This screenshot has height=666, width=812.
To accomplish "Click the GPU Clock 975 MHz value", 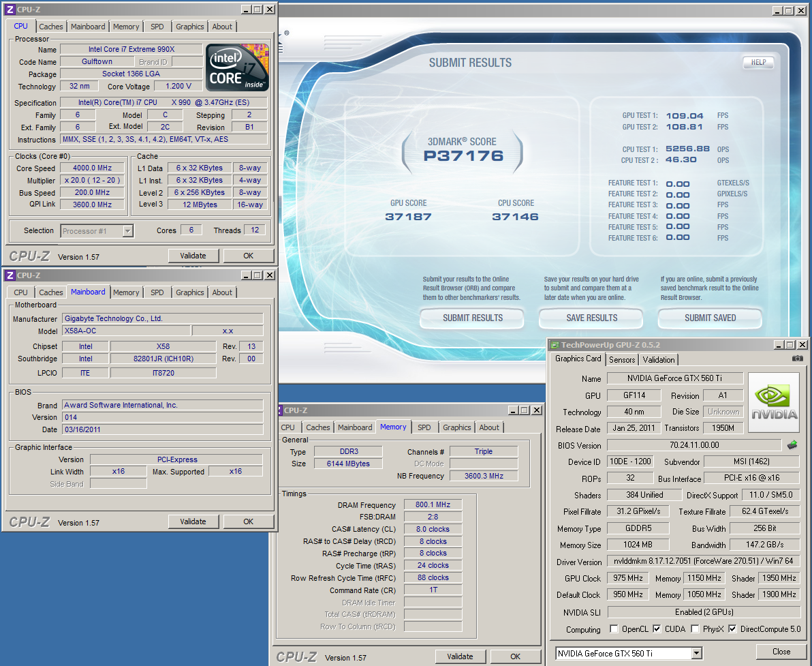I will tap(628, 578).
